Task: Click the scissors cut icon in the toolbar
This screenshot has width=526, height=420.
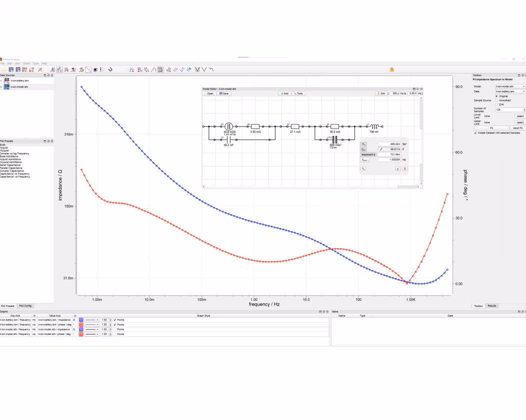Action: coord(40,69)
